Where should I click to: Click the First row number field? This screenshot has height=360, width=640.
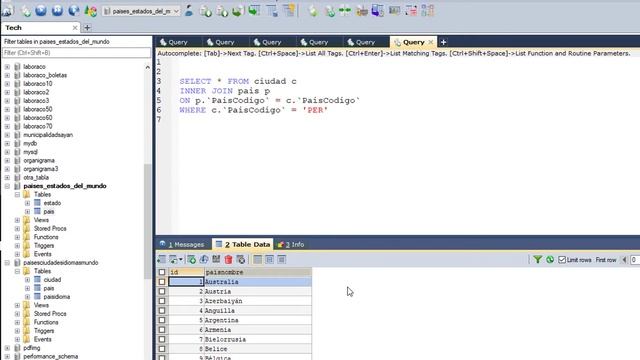(635, 260)
